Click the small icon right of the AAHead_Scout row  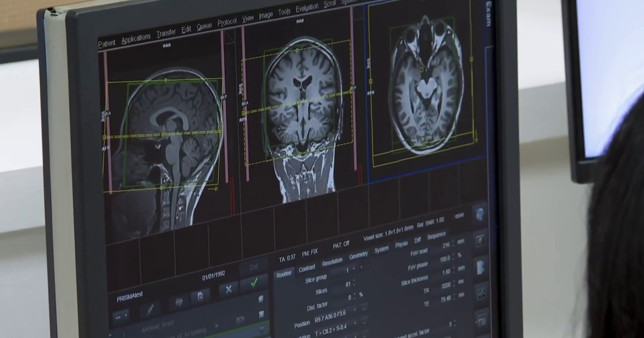[x=262, y=314]
